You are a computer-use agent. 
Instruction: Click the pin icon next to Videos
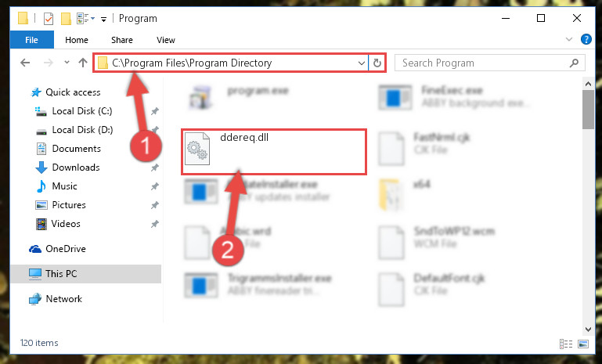click(154, 224)
